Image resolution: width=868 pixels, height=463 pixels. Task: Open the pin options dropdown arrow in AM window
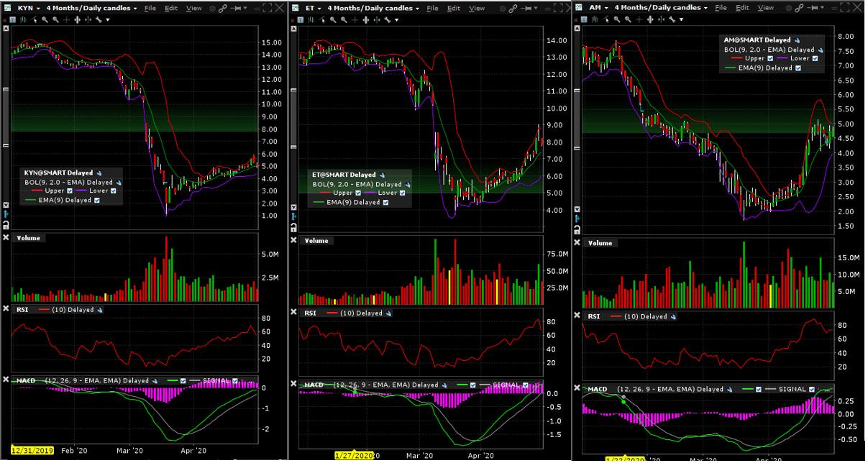click(822, 8)
